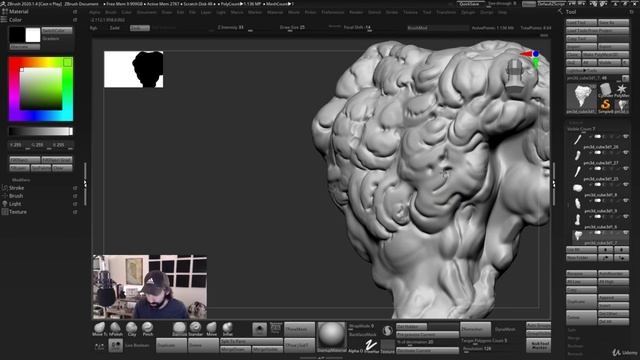Click the QuickSave button

pos(469,4)
